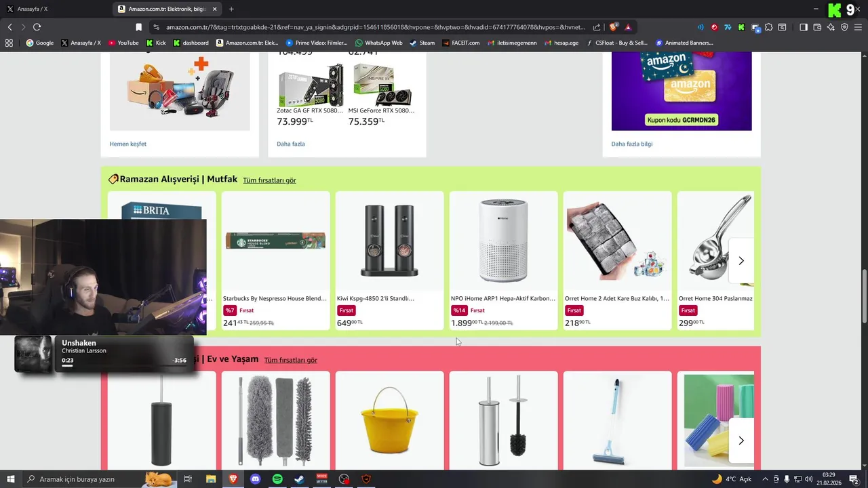Open new tab with plus icon

231,9
